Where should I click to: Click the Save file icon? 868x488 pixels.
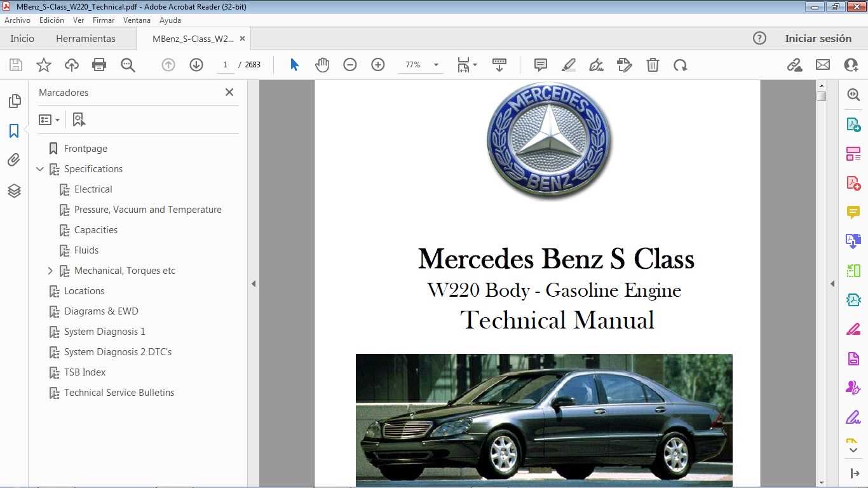[x=16, y=65]
